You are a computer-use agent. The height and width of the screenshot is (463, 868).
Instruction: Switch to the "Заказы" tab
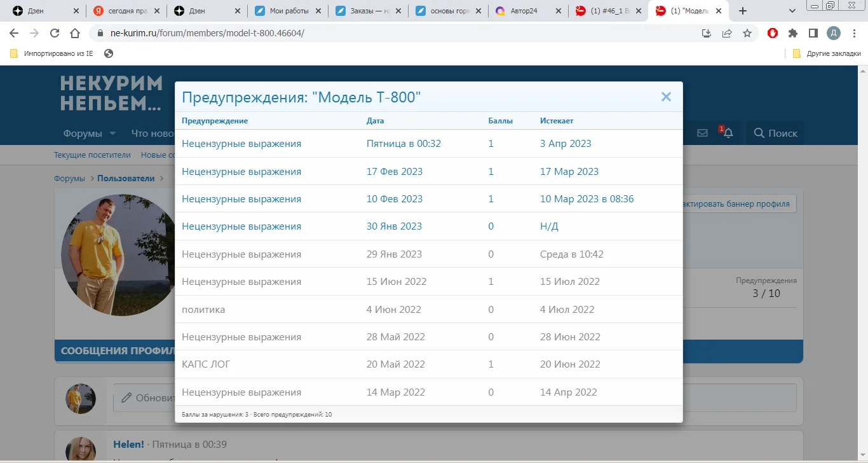coord(362,10)
